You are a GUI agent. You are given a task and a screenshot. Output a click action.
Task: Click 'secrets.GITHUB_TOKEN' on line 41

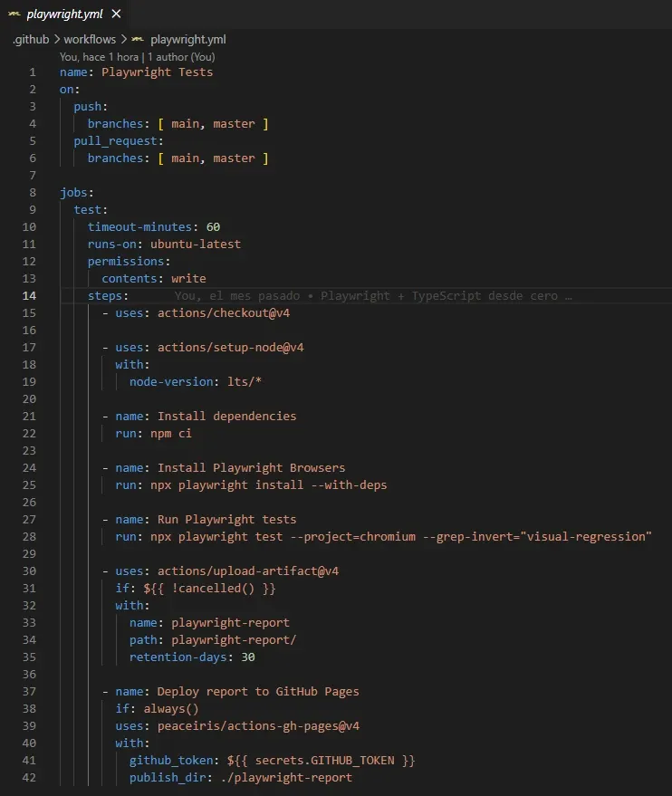click(324, 761)
